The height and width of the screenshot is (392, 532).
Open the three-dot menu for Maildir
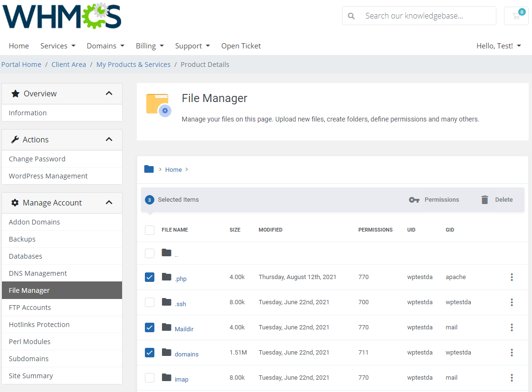(x=512, y=327)
